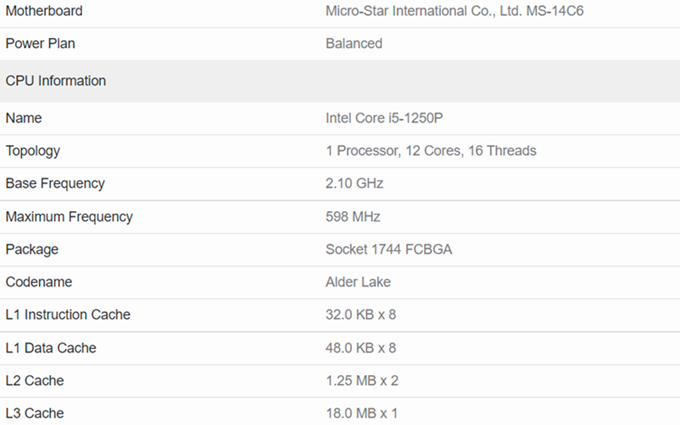The height and width of the screenshot is (425, 680).
Task: Click the 48.0 KB x 8 value
Action: coord(361,348)
